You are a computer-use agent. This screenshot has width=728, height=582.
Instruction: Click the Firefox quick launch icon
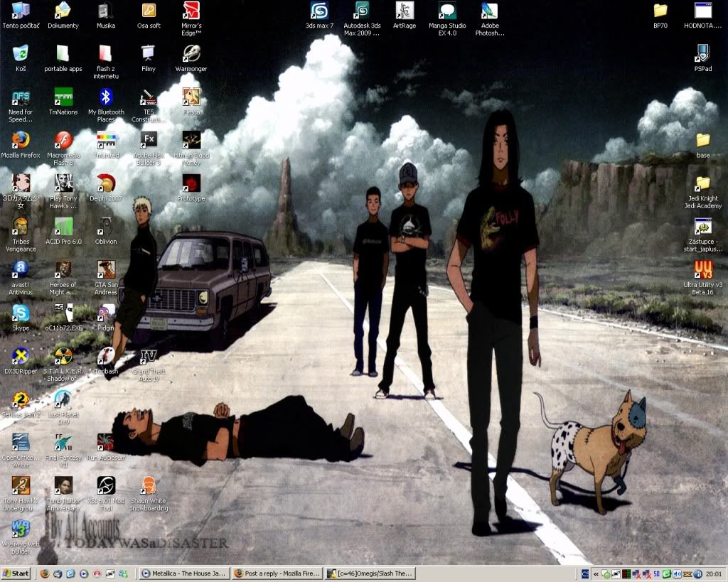[x=45, y=573]
